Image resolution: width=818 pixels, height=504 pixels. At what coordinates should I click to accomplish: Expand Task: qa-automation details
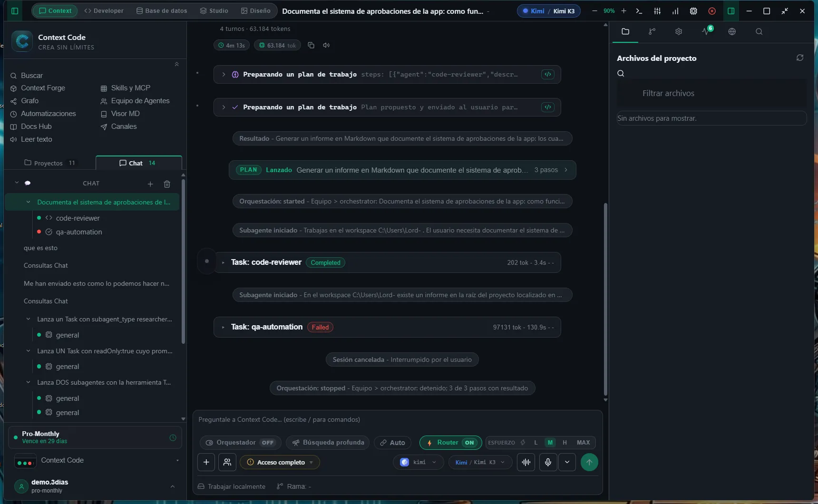click(223, 327)
